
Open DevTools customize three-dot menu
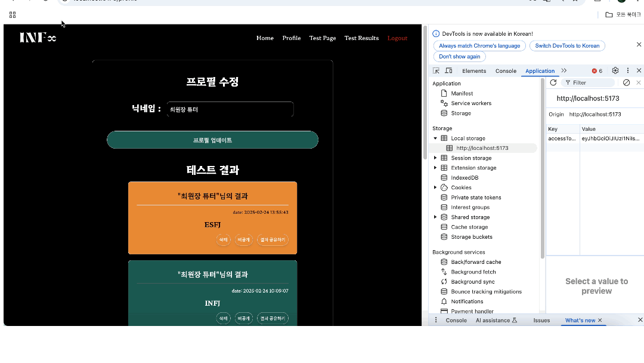(627, 70)
